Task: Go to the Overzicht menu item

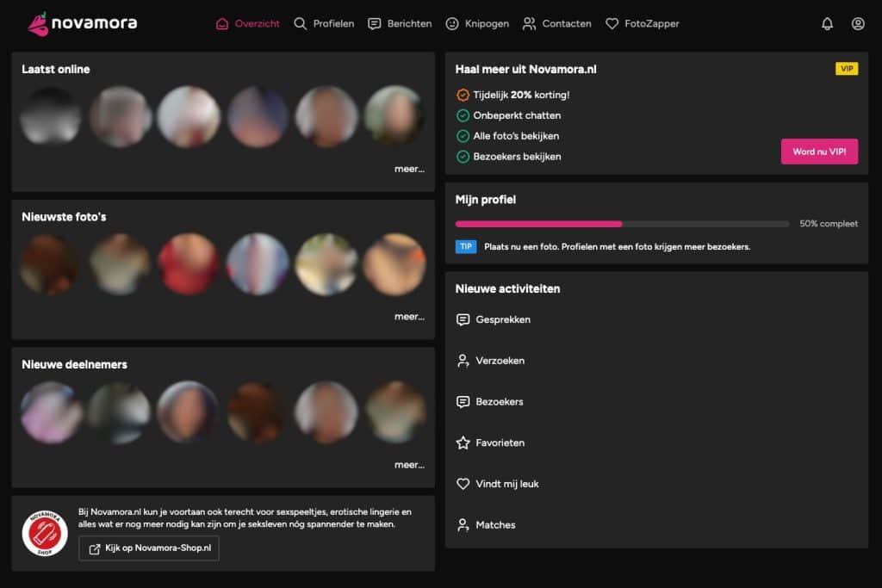Action: pyautogui.click(x=248, y=23)
